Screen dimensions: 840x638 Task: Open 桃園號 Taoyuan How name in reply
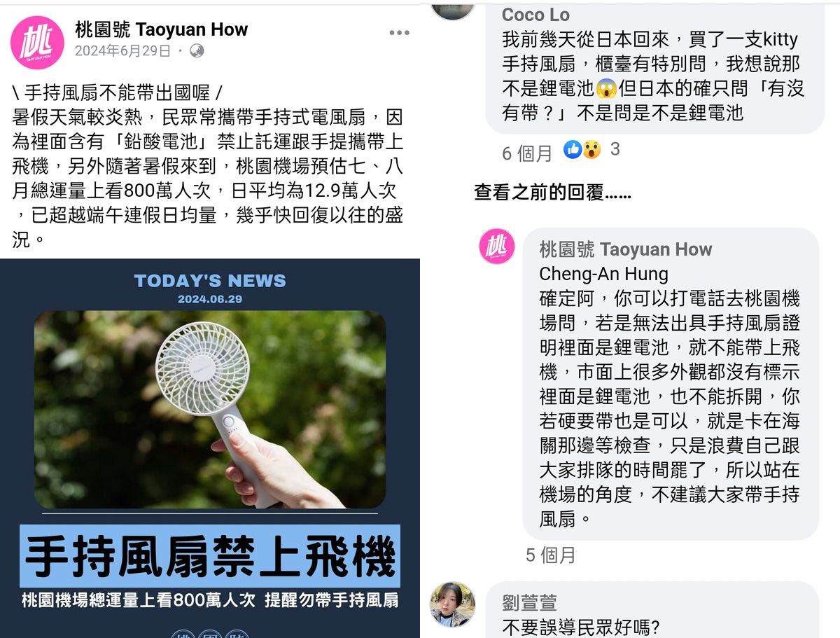[625, 249]
